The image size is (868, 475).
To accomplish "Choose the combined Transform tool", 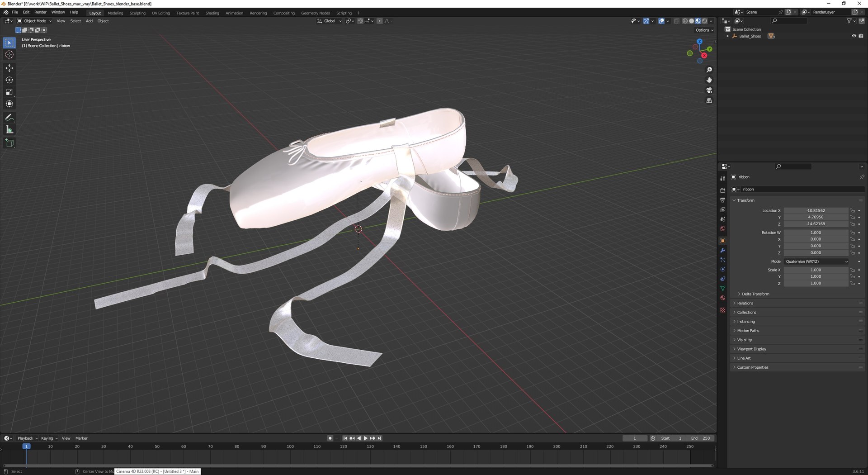I will (9, 104).
